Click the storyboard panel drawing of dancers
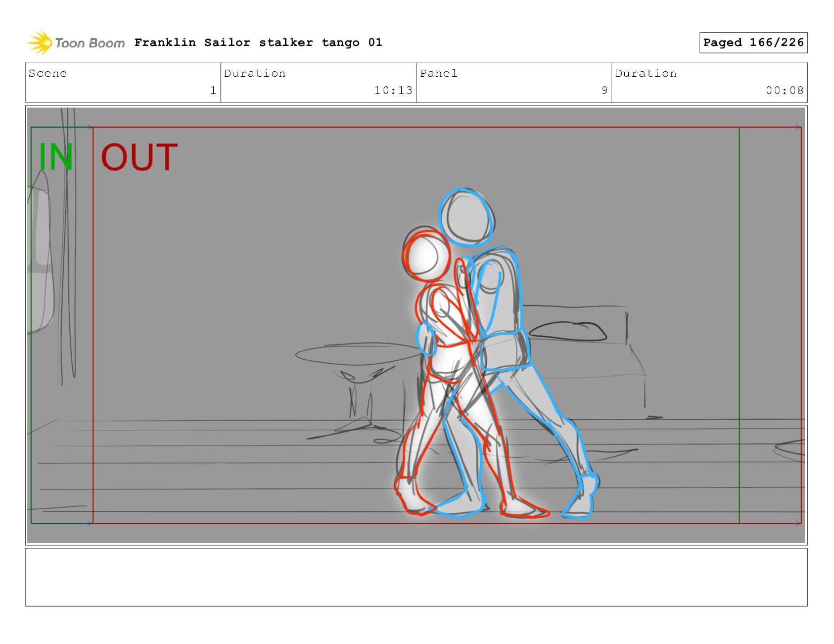834x644 pixels. click(416, 325)
